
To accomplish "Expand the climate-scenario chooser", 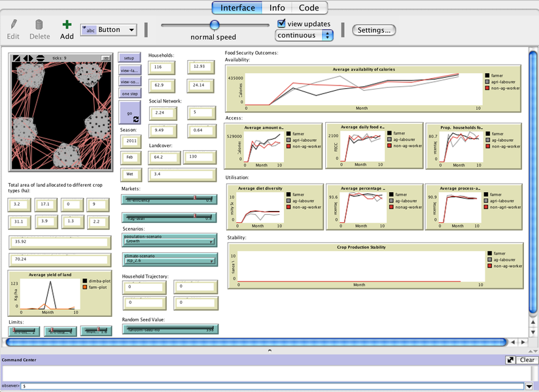I will [169, 259].
